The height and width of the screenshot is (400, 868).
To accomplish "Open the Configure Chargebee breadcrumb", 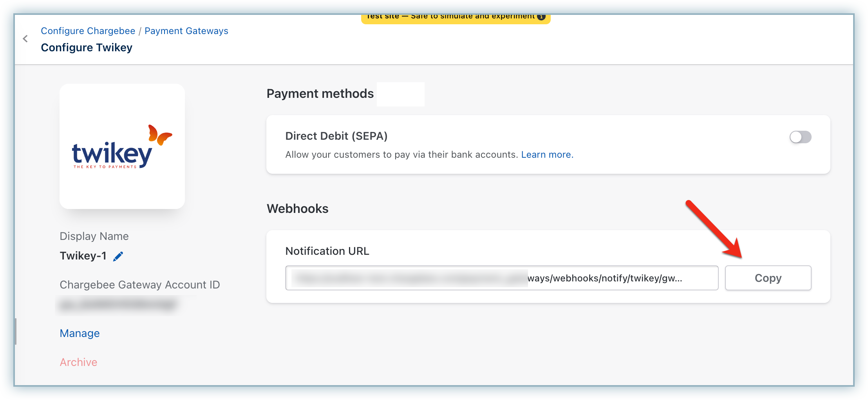I will point(88,31).
